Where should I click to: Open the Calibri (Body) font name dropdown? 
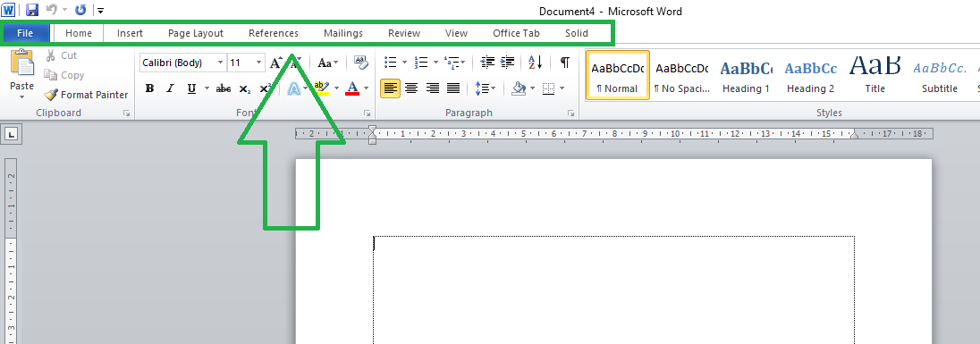pos(220,63)
